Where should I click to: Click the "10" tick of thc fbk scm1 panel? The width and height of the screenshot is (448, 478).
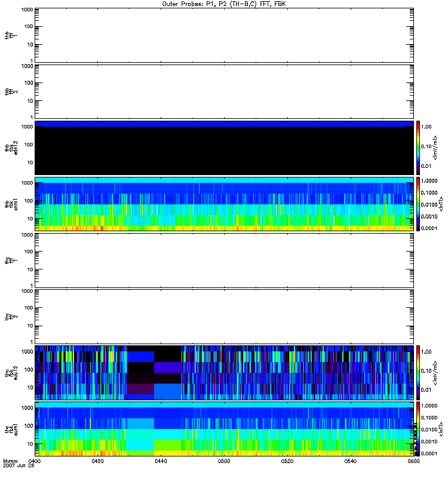pyautogui.click(x=30, y=444)
